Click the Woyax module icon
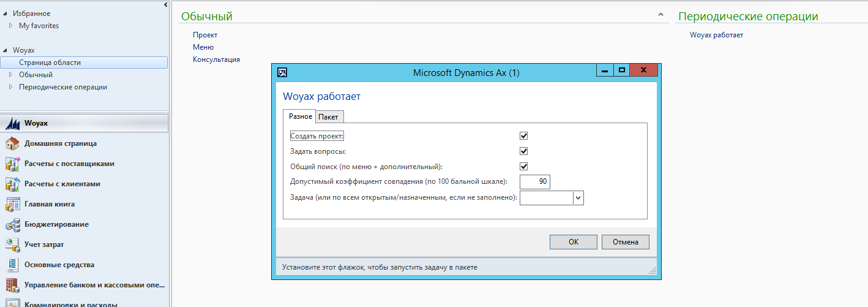868x307 pixels. click(13, 123)
